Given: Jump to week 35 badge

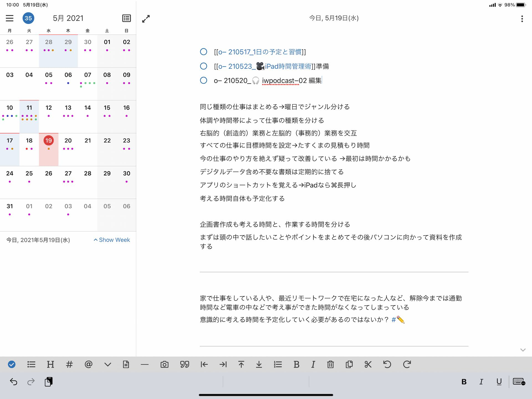Looking at the screenshot, I should click(x=28, y=18).
